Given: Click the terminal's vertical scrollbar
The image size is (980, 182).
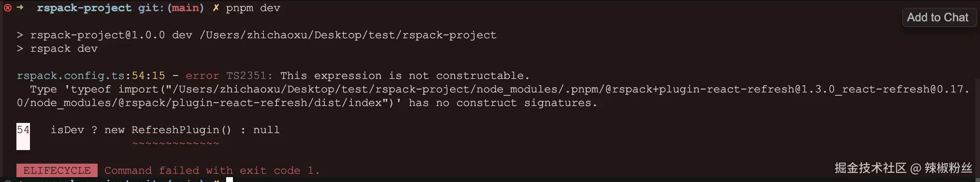Looking at the screenshot, I should (x=977, y=121).
